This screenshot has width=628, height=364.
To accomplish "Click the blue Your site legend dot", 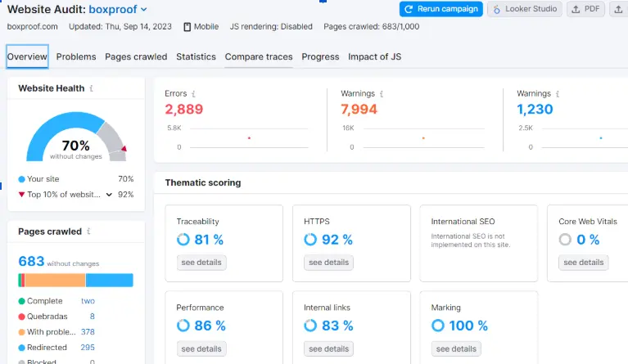I will point(21,179).
